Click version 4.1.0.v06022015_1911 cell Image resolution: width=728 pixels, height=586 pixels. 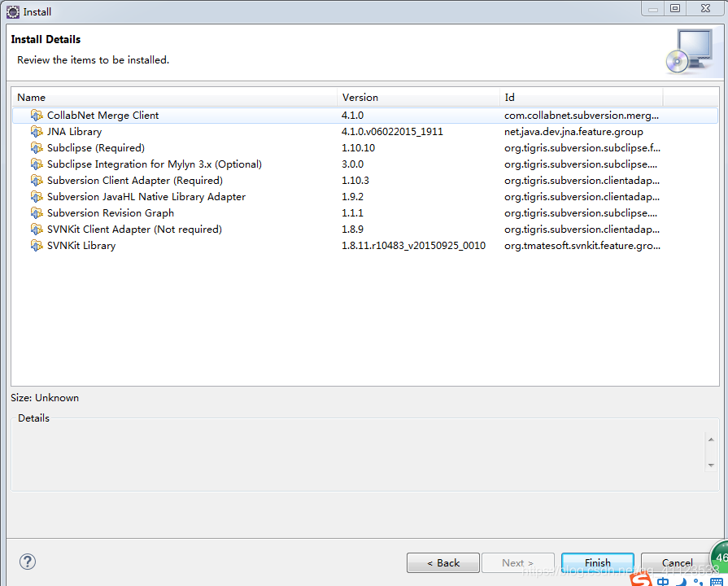(392, 132)
